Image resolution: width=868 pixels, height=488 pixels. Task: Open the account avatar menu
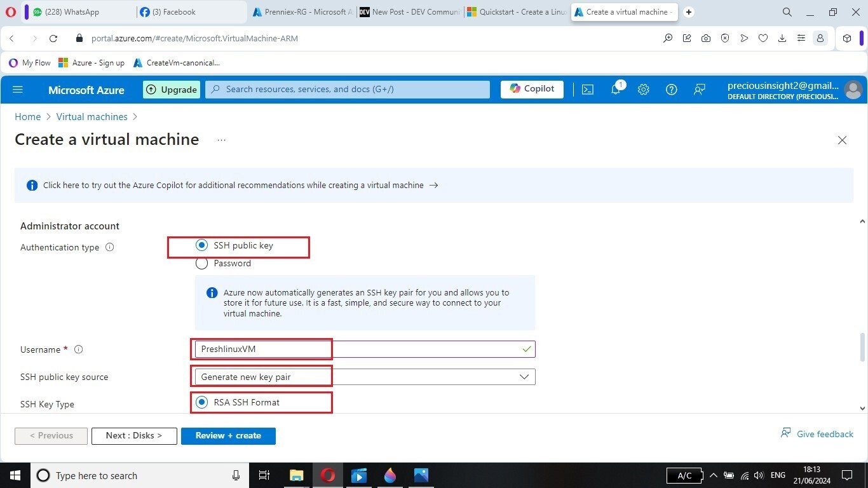tap(853, 90)
